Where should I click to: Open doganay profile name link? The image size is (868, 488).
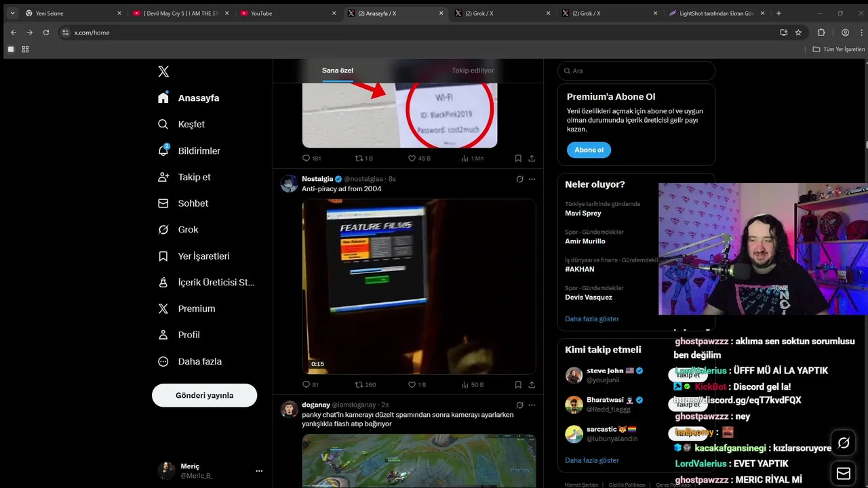pyautogui.click(x=315, y=405)
